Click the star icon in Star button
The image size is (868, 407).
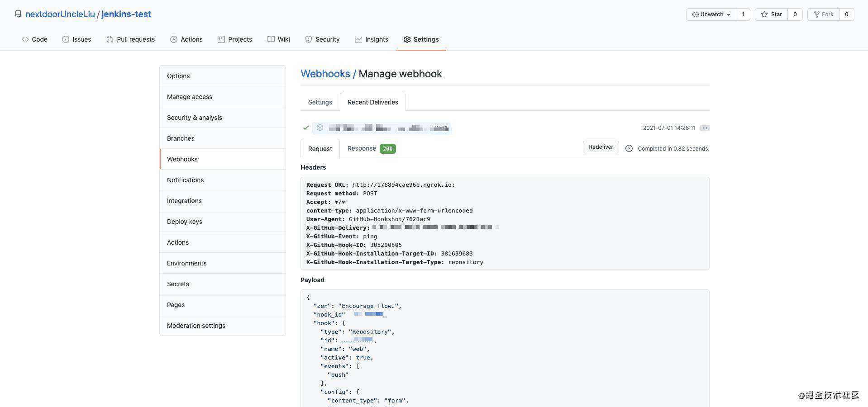(x=764, y=14)
